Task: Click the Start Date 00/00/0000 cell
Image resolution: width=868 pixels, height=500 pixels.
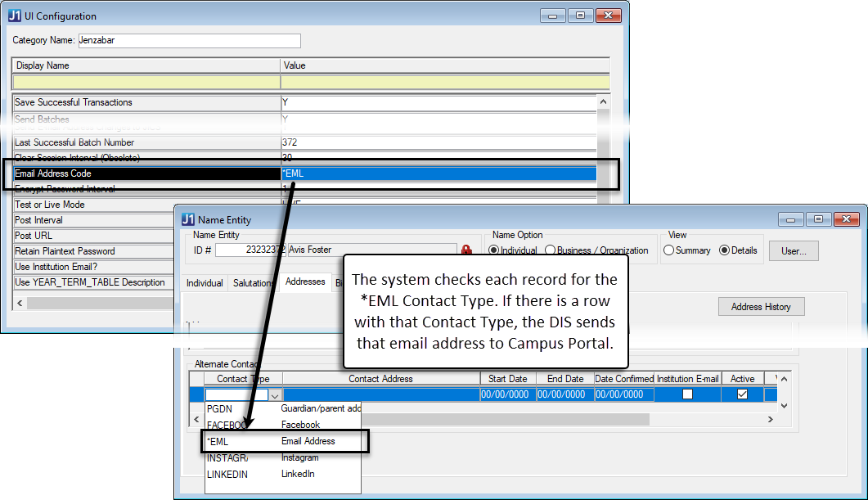Action: click(507, 394)
